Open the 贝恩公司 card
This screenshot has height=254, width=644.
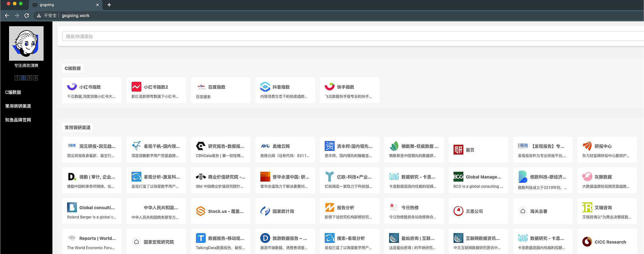(478, 210)
